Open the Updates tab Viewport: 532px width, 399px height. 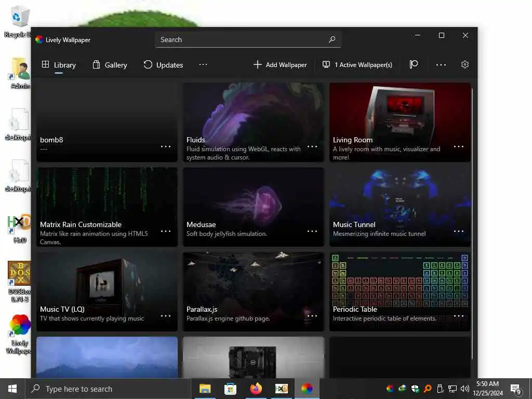(x=163, y=65)
